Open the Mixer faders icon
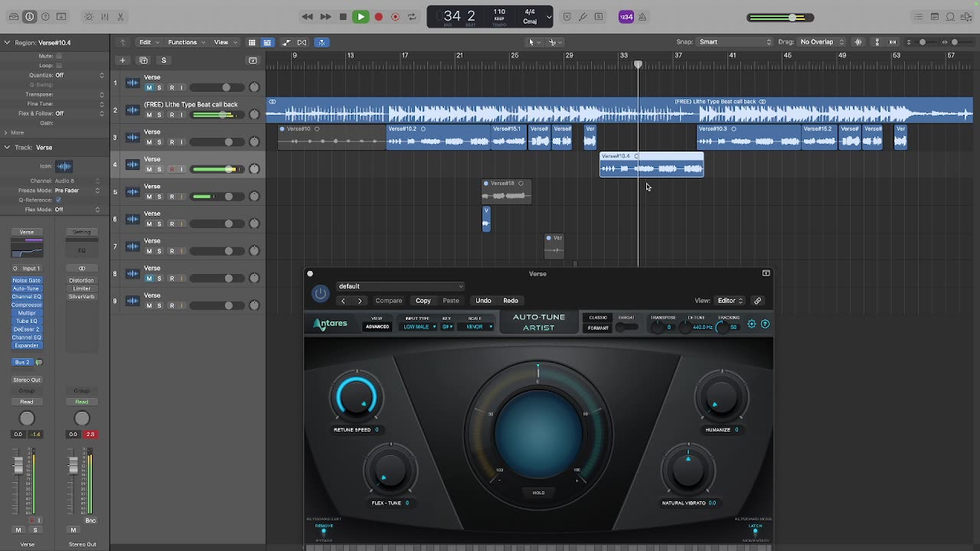Viewport: 980px width, 551px height. [x=105, y=17]
